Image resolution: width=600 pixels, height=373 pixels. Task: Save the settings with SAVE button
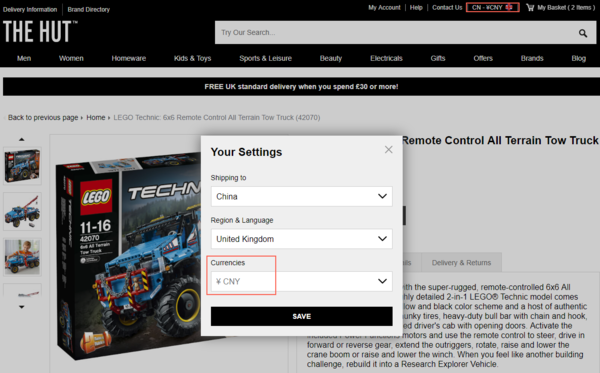coord(302,316)
